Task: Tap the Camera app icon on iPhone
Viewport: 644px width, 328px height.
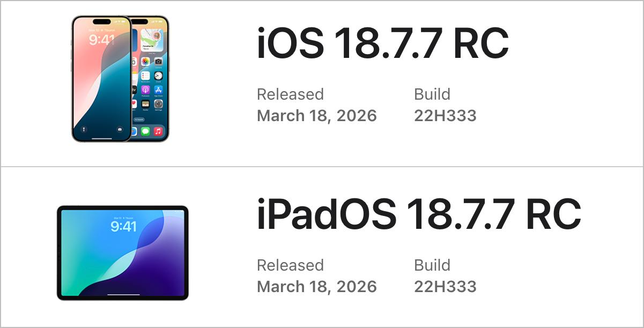Action: click(x=158, y=62)
